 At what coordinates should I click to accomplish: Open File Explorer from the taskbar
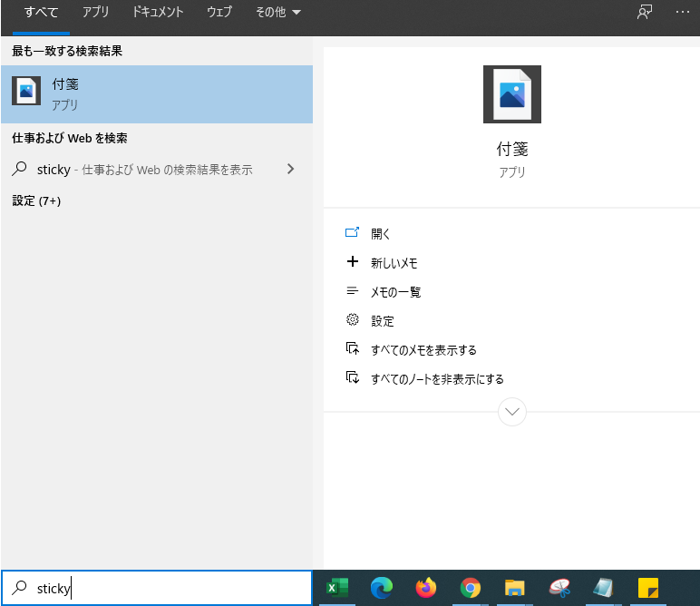514,588
